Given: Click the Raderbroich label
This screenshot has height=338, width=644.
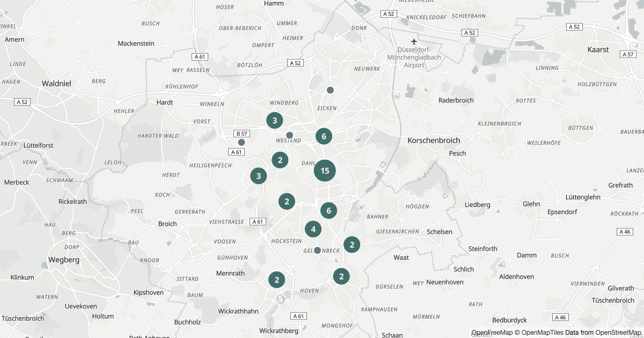Looking at the screenshot, I should 456,100.
